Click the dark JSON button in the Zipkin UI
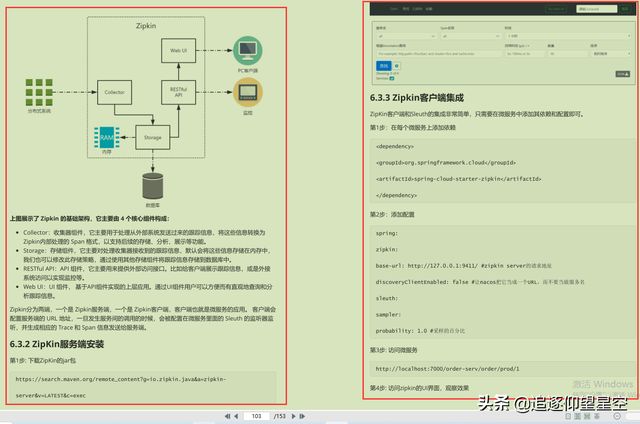640x424 pixels. [x=622, y=74]
